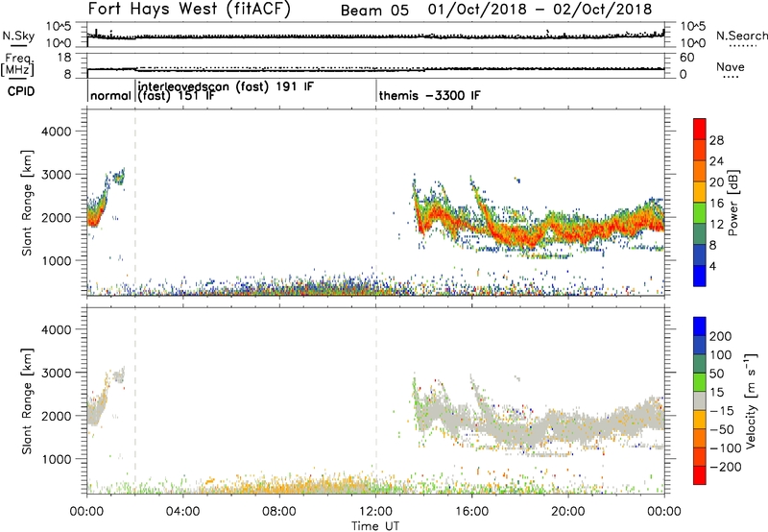Viewport: 768px width, 532px height.
Task: Click the strong red echo near 18:00 in power panel
Action: 521,236
